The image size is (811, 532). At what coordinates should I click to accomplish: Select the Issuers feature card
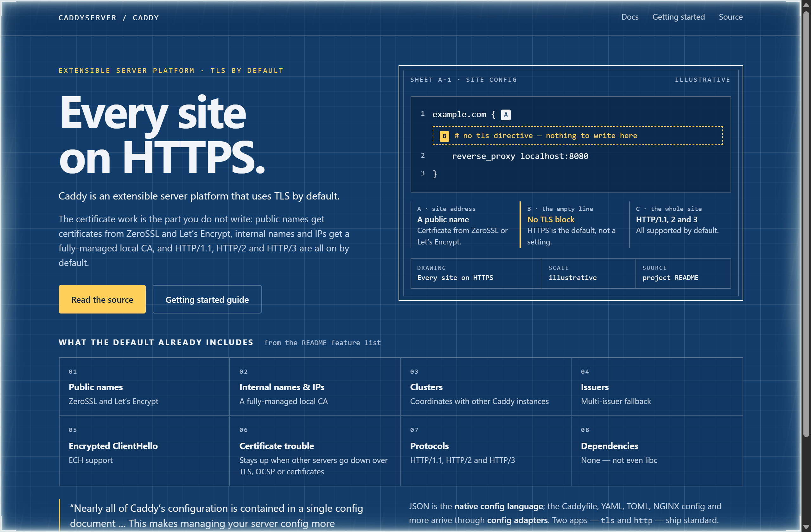657,387
